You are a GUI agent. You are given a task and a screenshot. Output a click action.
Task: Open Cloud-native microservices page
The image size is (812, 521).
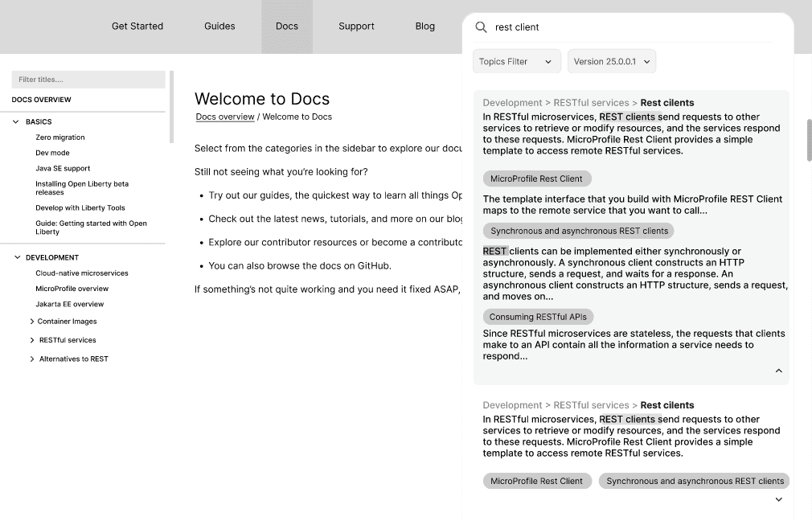pyautogui.click(x=82, y=273)
